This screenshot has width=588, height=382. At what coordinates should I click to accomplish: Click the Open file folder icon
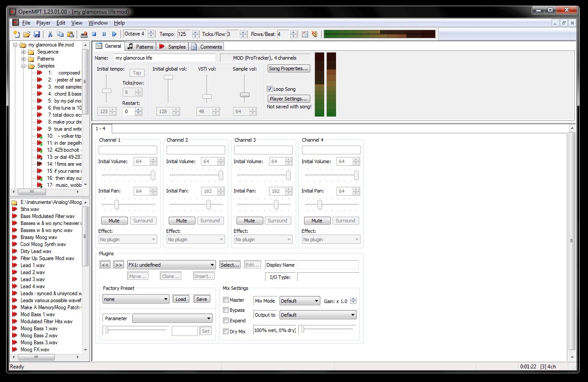27,34
